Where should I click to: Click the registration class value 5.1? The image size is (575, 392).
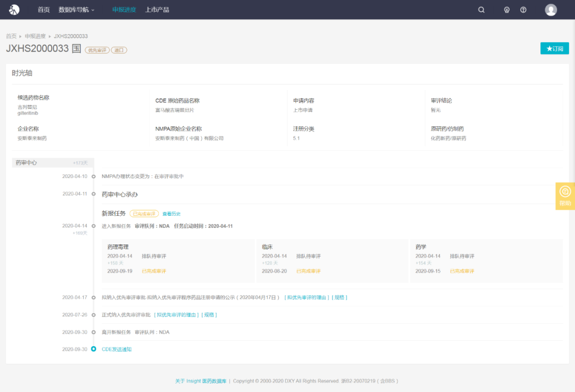(x=297, y=138)
